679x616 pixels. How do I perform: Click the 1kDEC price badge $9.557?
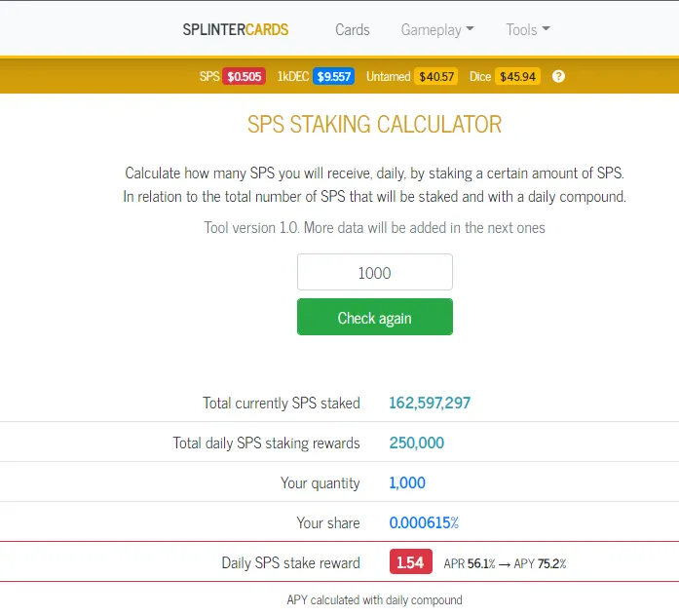333,77
